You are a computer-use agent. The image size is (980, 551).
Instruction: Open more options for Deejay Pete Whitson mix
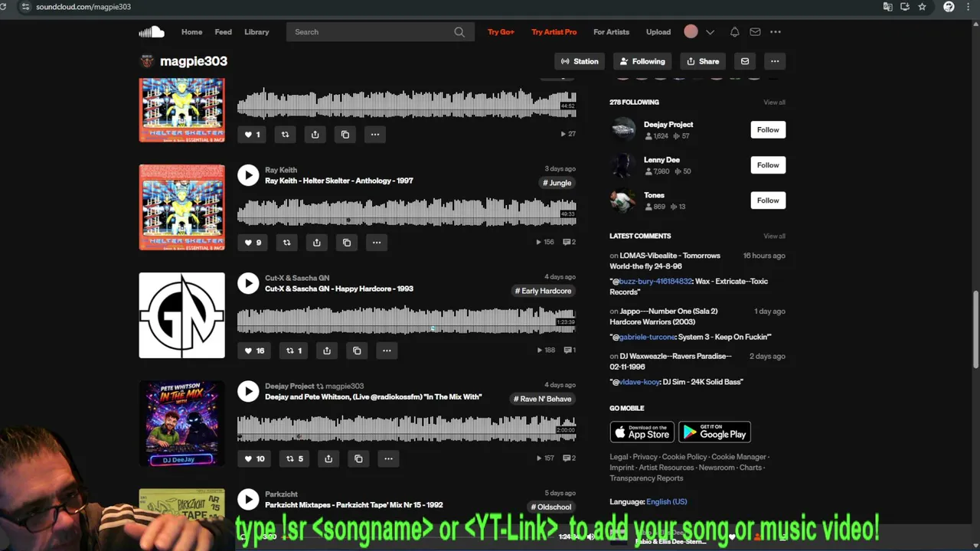click(388, 458)
